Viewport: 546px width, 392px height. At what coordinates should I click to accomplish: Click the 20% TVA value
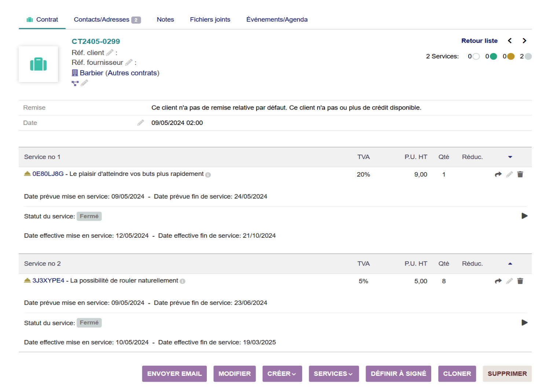(363, 174)
